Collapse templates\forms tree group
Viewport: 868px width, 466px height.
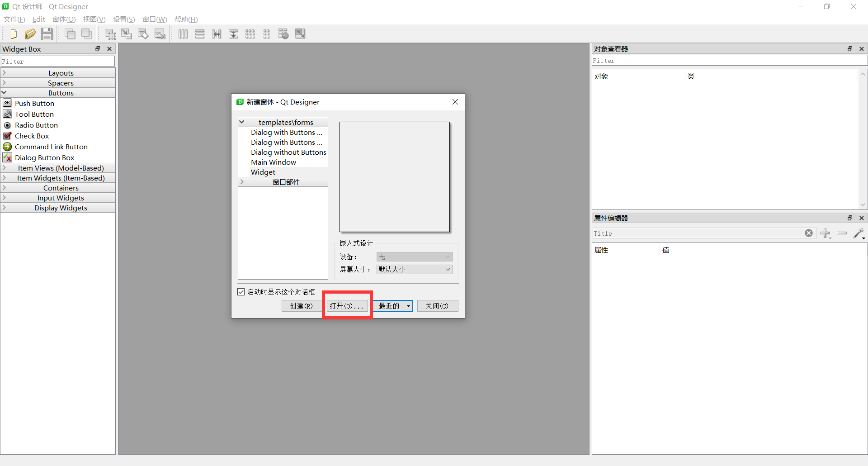pyautogui.click(x=242, y=122)
